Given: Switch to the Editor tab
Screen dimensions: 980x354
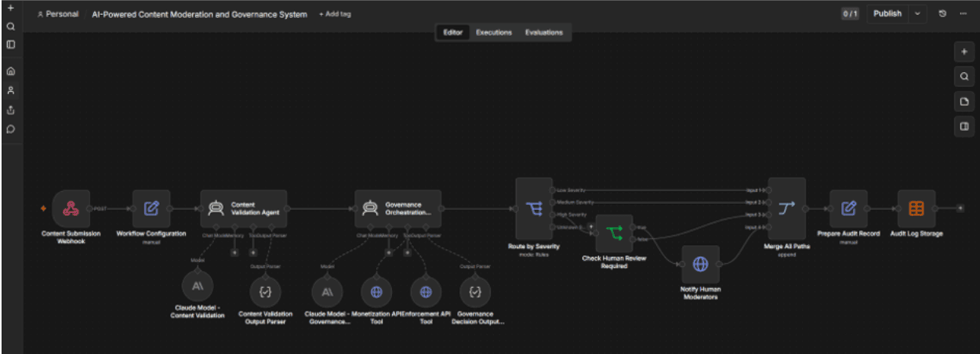Looking at the screenshot, I should pos(453,32).
